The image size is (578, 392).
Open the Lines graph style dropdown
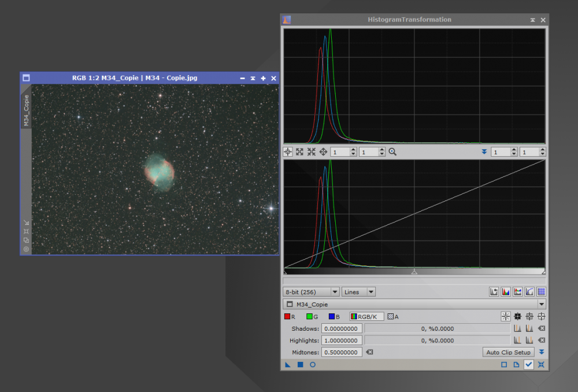tap(358, 292)
